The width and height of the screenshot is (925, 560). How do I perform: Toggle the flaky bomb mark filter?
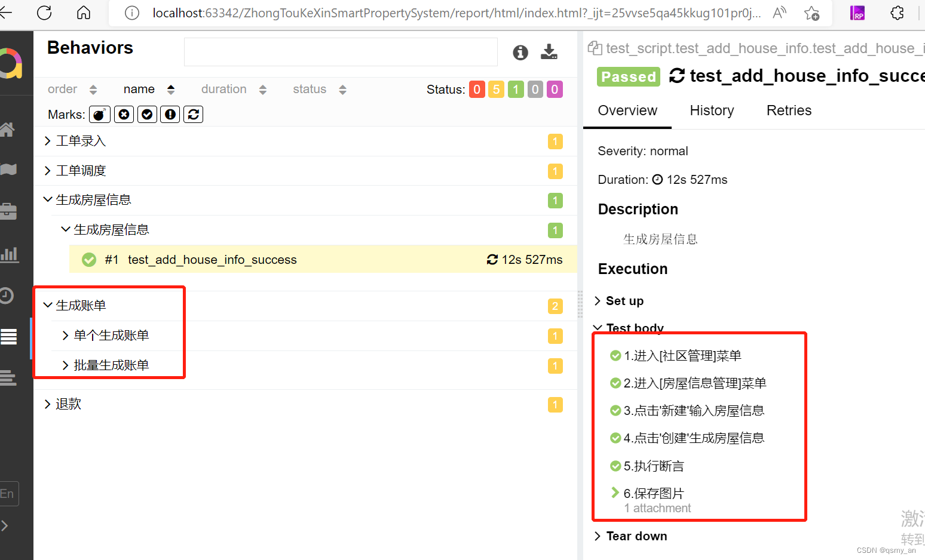coord(100,114)
